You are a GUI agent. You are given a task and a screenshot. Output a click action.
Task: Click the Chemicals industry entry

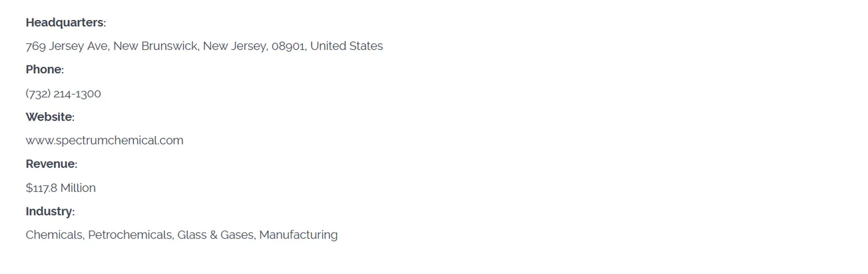pos(54,235)
